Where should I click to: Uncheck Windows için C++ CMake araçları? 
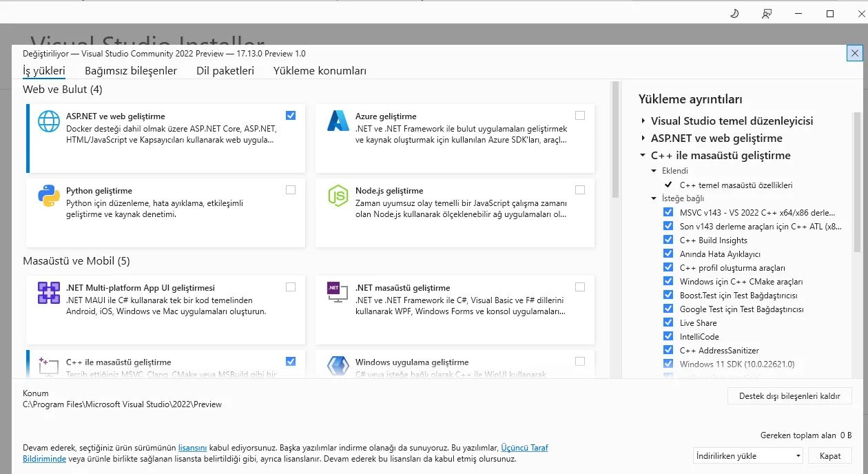tap(668, 281)
